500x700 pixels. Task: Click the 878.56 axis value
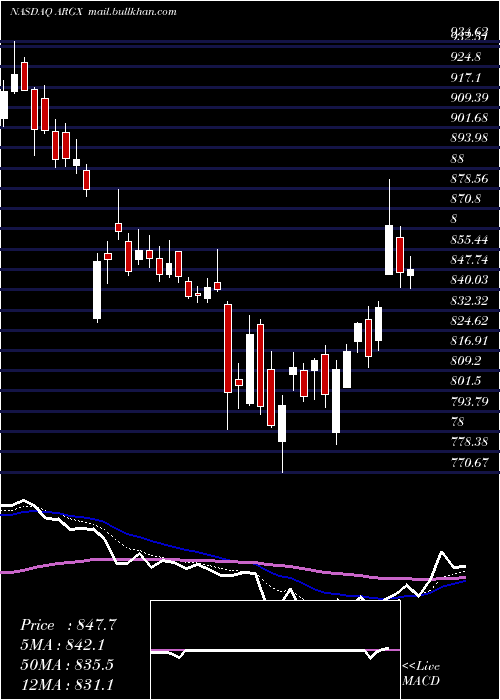469,179
